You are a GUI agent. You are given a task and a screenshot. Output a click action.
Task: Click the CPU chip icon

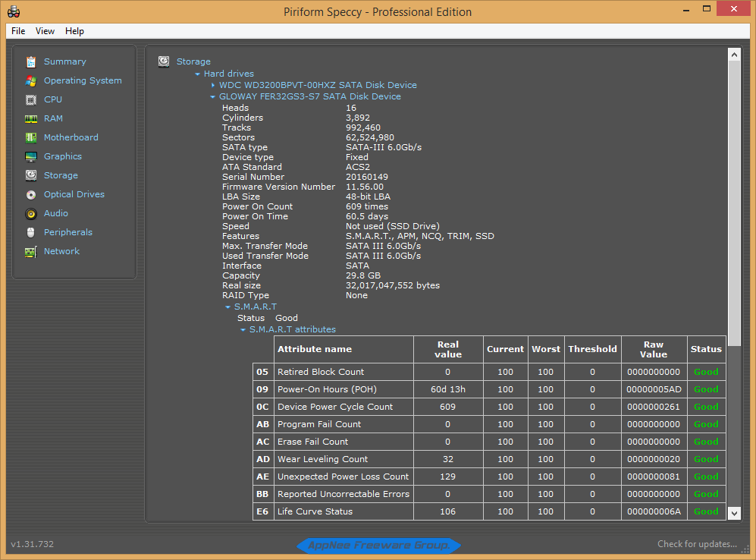(31, 100)
